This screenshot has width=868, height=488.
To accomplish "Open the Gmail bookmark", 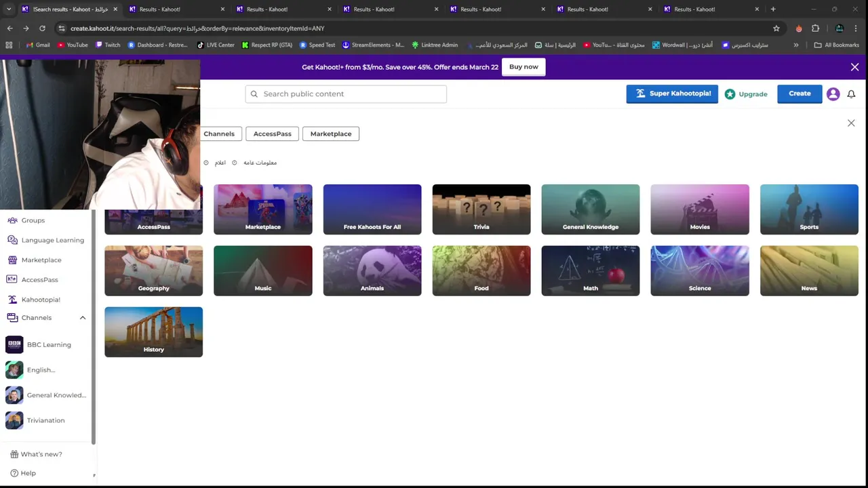I will 37,45.
